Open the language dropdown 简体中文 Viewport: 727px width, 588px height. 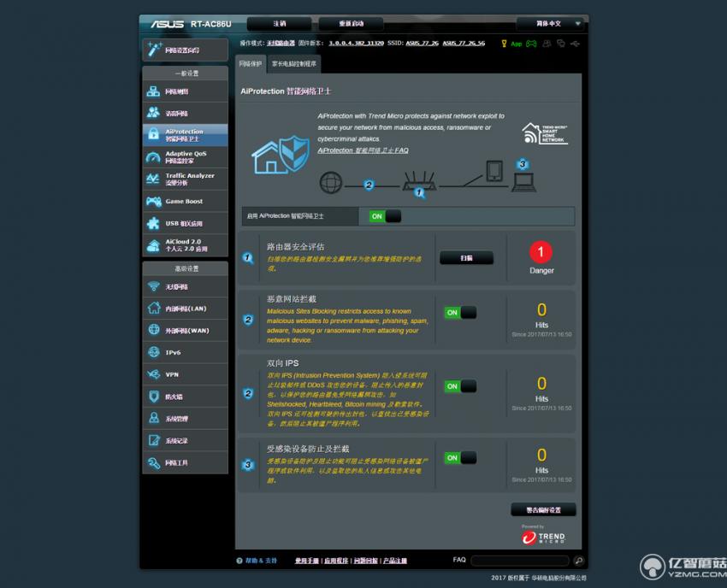click(x=552, y=24)
